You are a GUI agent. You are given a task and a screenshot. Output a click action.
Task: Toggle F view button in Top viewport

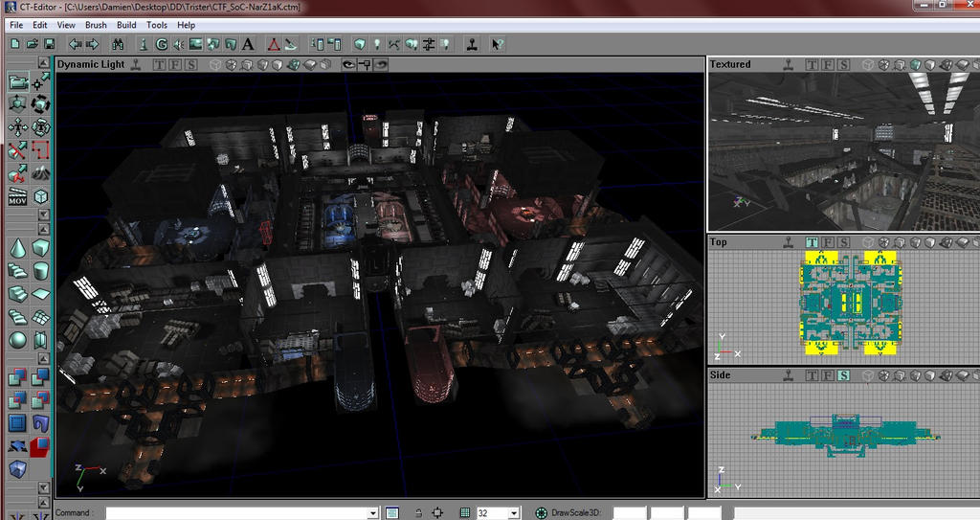828,242
